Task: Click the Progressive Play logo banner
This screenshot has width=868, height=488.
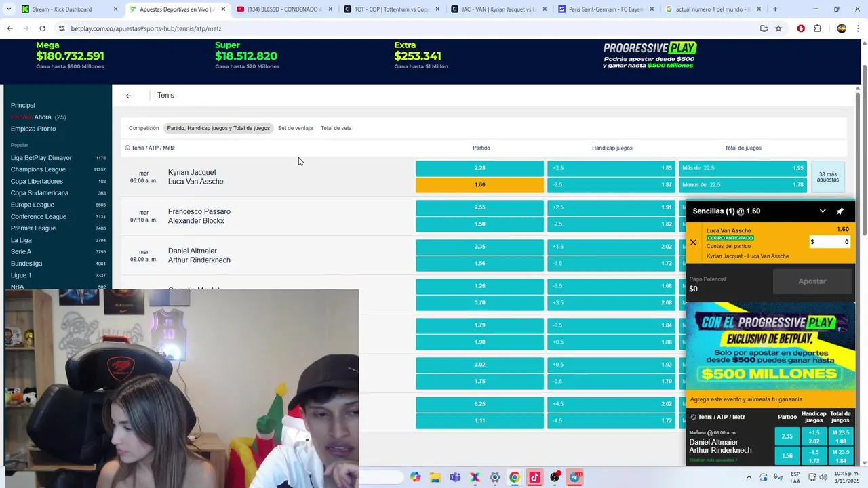Action: [x=650, y=56]
